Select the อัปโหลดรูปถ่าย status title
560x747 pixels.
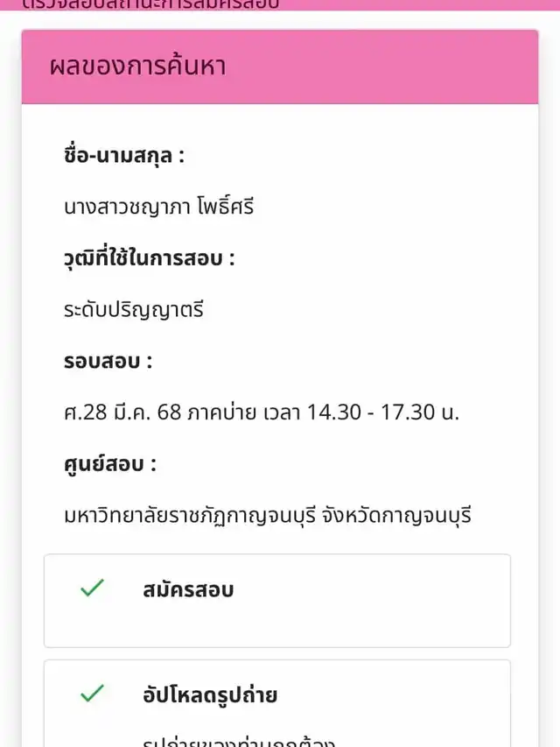pos(210,695)
